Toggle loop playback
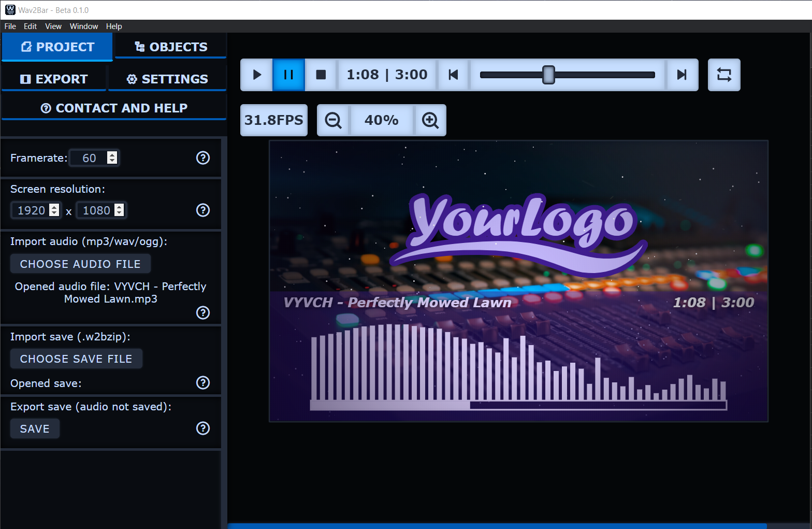812x529 pixels. pyautogui.click(x=723, y=75)
